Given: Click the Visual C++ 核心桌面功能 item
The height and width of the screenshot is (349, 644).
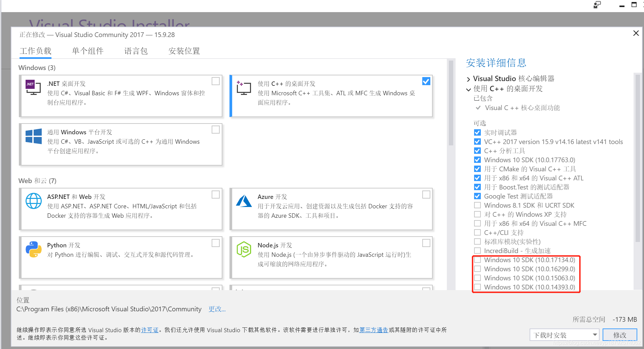Looking at the screenshot, I should pyautogui.click(x=522, y=108).
